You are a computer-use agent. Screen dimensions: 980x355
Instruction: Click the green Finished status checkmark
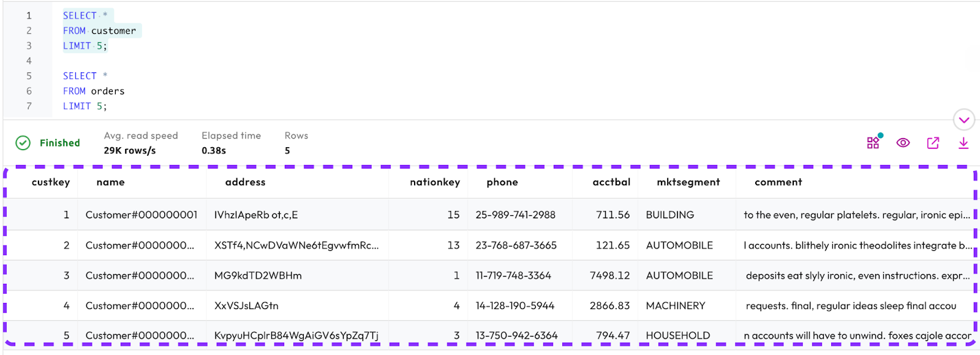click(x=23, y=143)
